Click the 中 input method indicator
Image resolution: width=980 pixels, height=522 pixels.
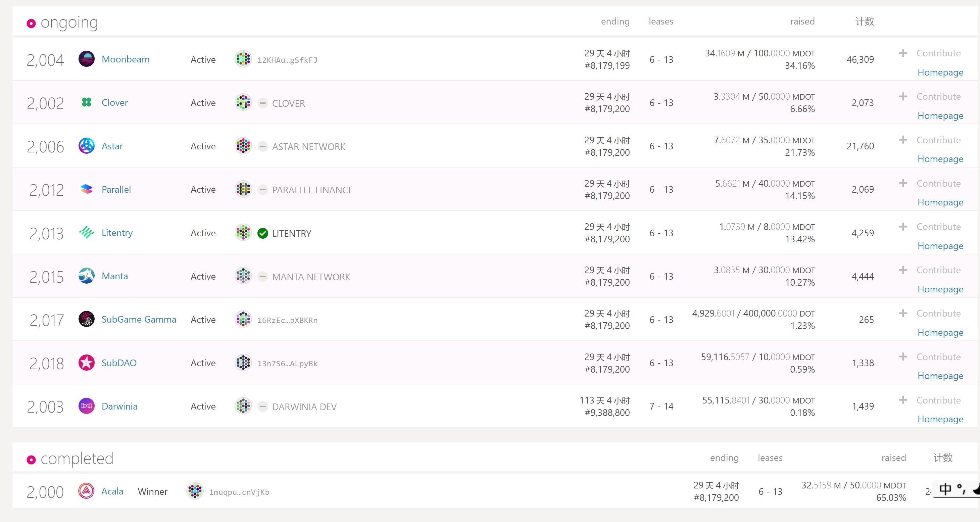(945, 489)
